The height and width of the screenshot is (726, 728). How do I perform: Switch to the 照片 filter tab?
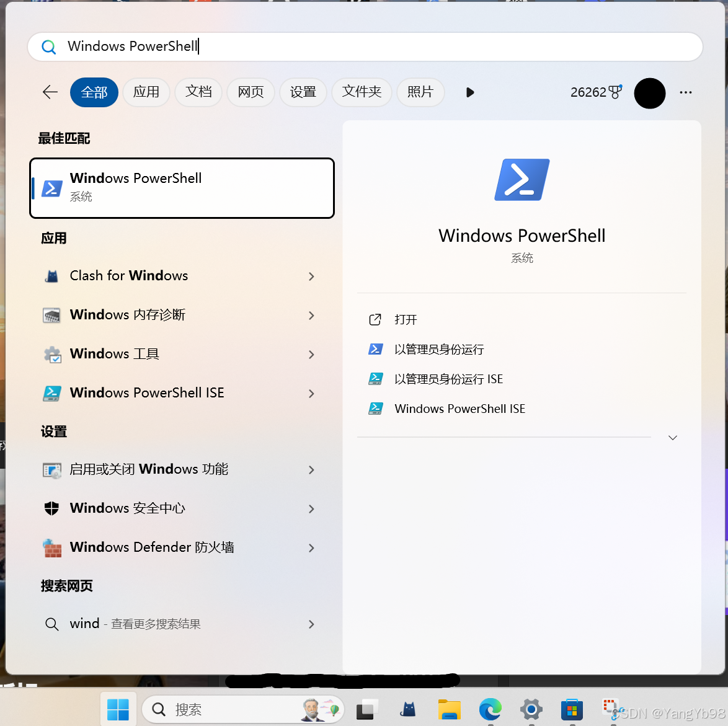tap(420, 92)
